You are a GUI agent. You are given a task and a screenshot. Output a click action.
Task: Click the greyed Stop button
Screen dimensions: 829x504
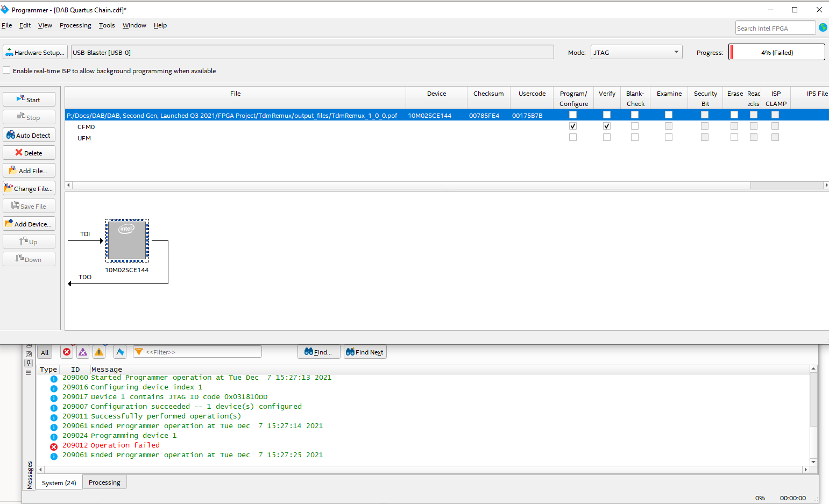[x=29, y=117]
